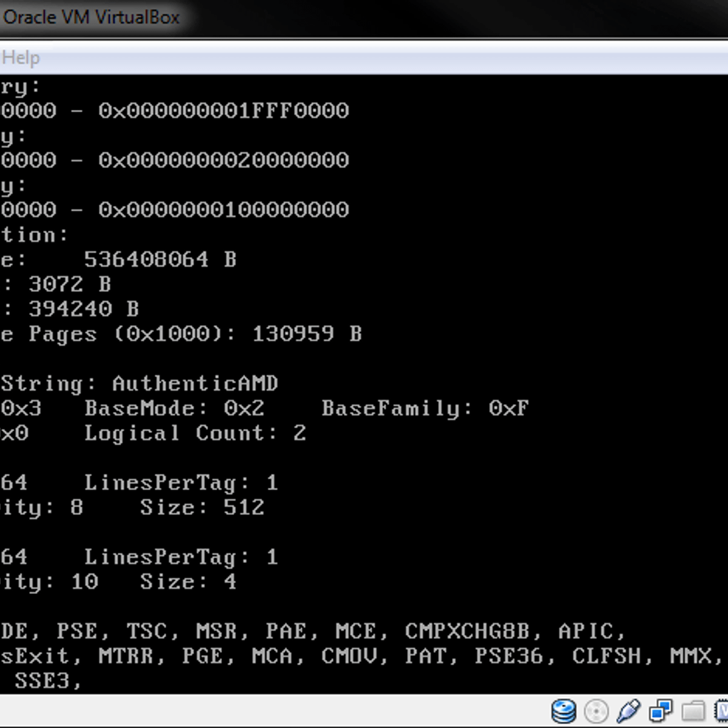This screenshot has height=728, width=728.
Task: Click the 130959 B value
Action: 307,334
